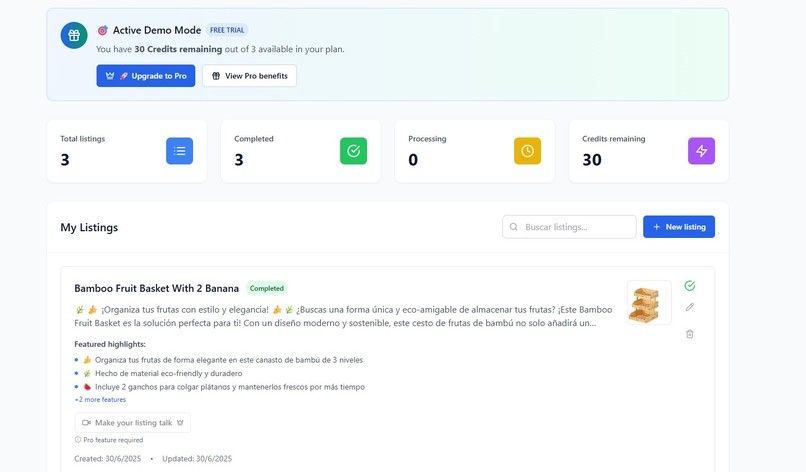Click the gift icon in demo banner
This screenshot has width=806, height=472.
click(x=74, y=35)
